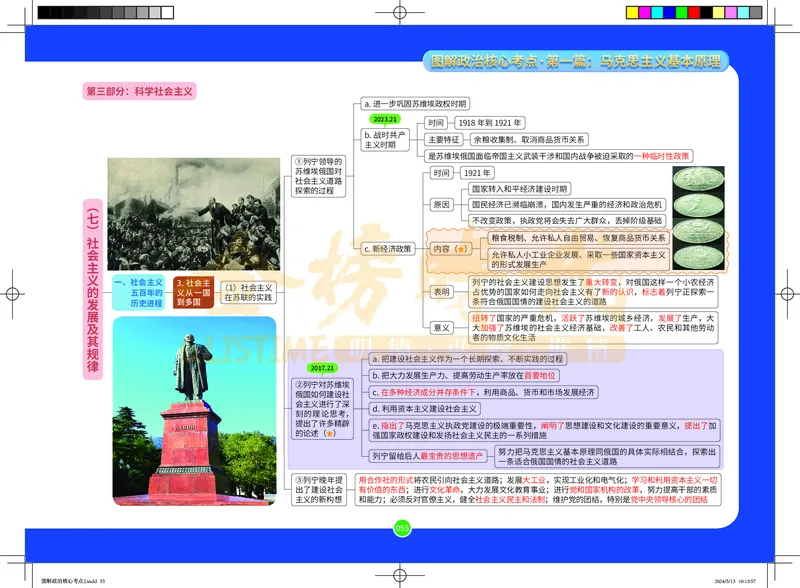Select the 列宁在苏联的实践 node
Image resolution: width=800 pixels, height=588 pixels.
tap(252, 290)
